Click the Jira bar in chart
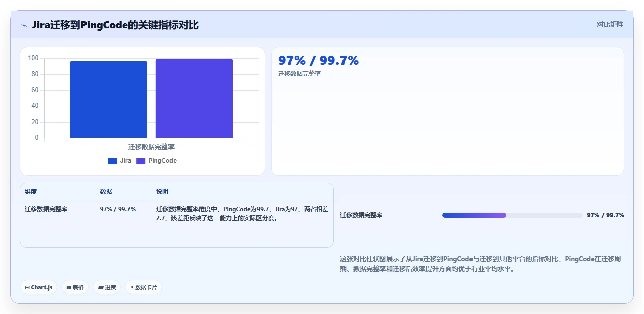The height and width of the screenshot is (314, 644). click(108, 99)
